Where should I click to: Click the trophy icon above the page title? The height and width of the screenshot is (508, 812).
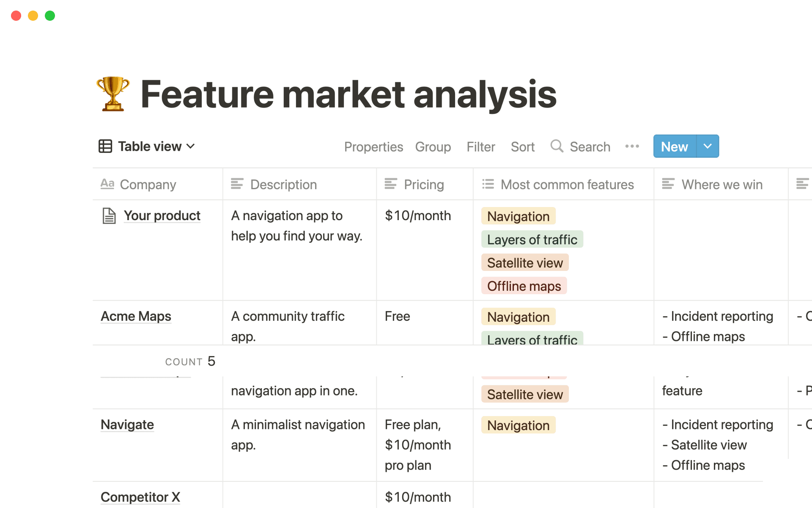[113, 94]
